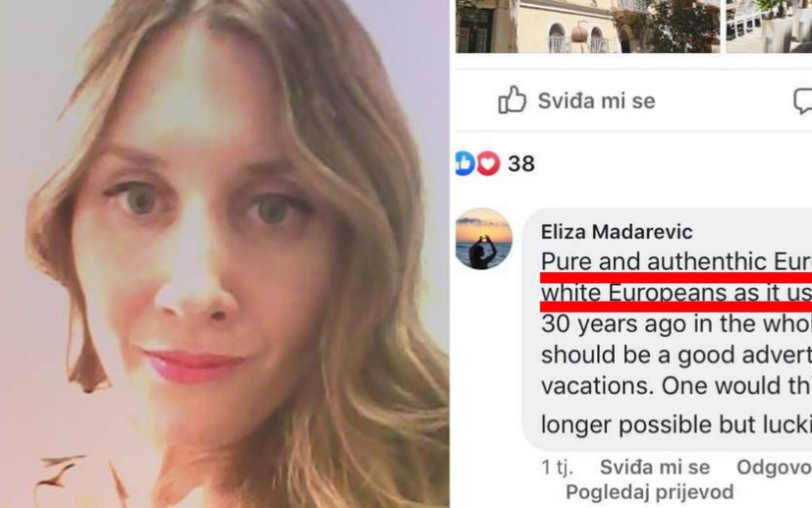Screen dimensions: 812x508
Task: Open the building photo with arched windows
Action: coord(587,27)
